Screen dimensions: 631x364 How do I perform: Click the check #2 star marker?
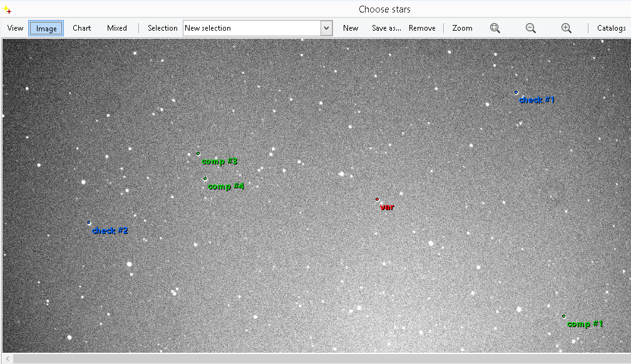(x=89, y=222)
